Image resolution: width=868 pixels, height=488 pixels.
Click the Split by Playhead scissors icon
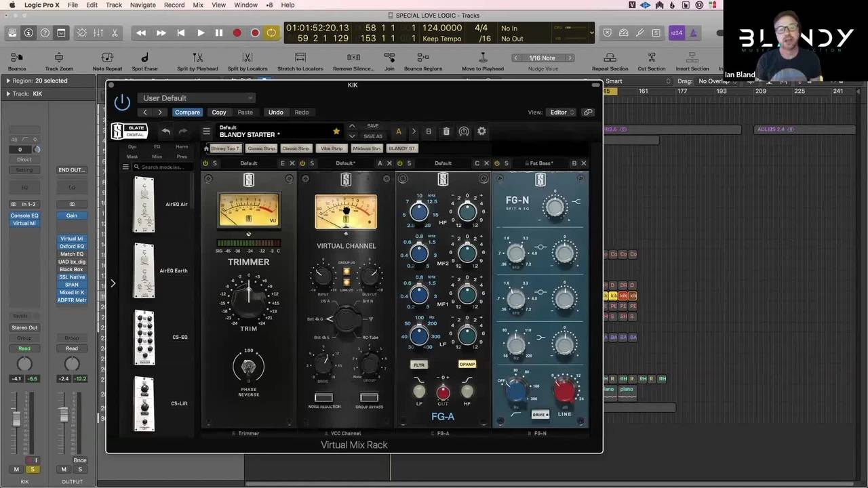tap(197, 58)
